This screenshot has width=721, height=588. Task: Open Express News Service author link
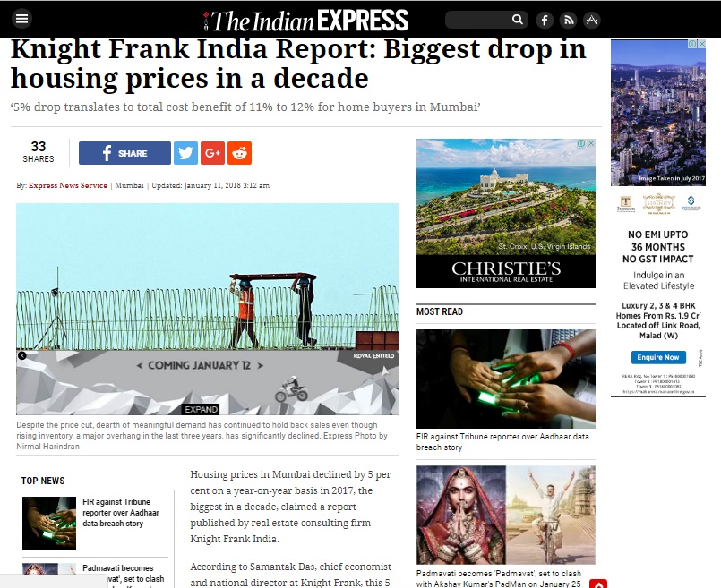click(x=67, y=185)
